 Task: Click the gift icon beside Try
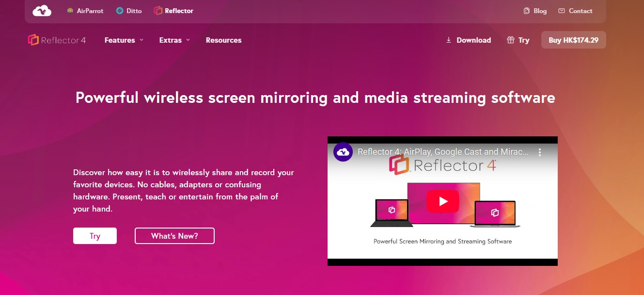[511, 40]
